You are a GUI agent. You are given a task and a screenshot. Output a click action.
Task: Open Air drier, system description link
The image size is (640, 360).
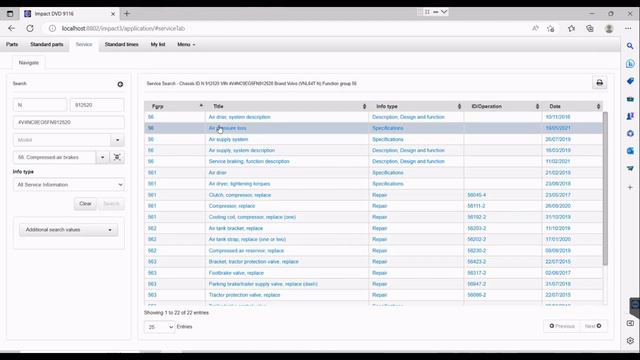(239, 117)
